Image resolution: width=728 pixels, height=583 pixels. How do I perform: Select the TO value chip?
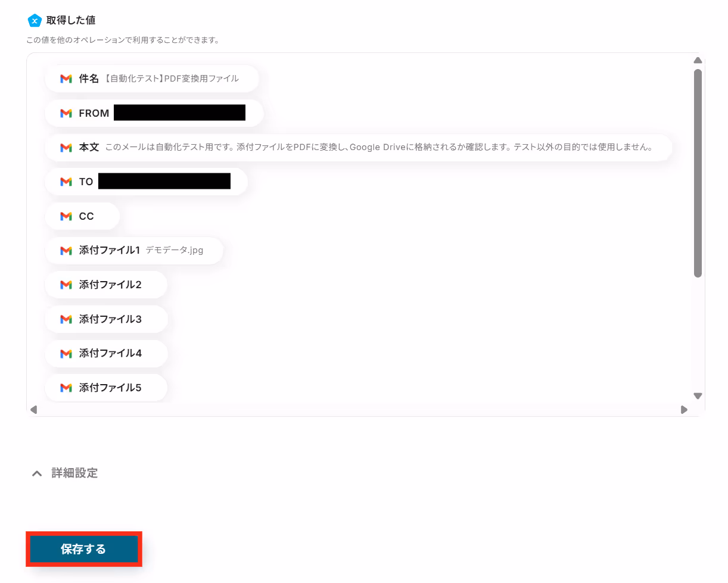(x=147, y=182)
